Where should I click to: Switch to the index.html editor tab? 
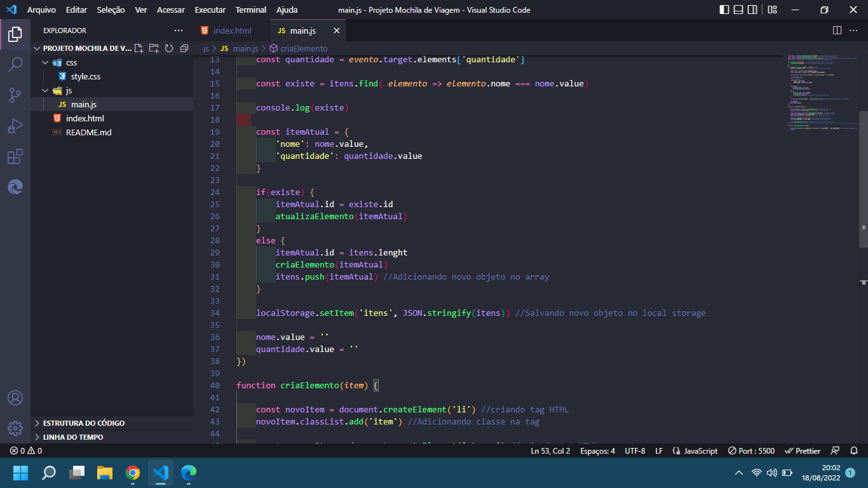click(232, 30)
